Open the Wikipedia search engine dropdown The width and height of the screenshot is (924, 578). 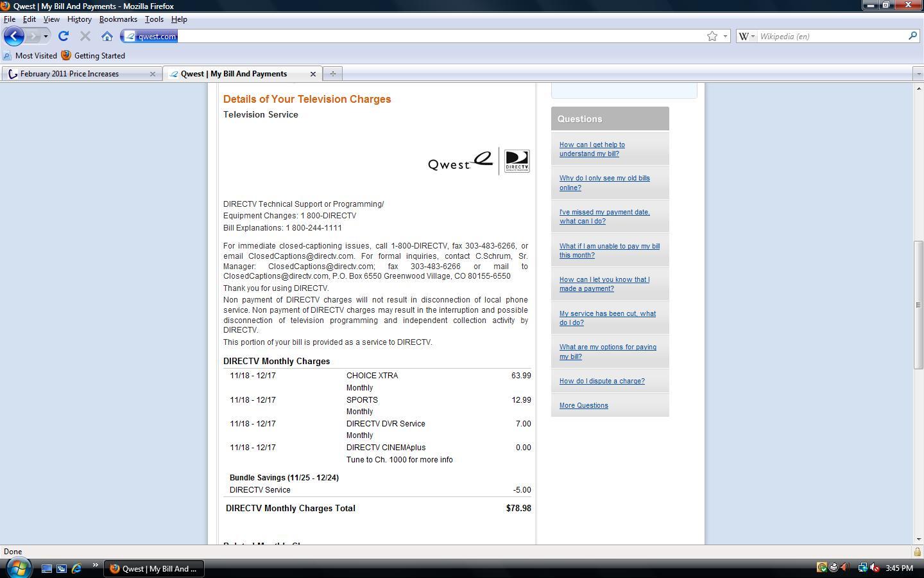coord(746,37)
